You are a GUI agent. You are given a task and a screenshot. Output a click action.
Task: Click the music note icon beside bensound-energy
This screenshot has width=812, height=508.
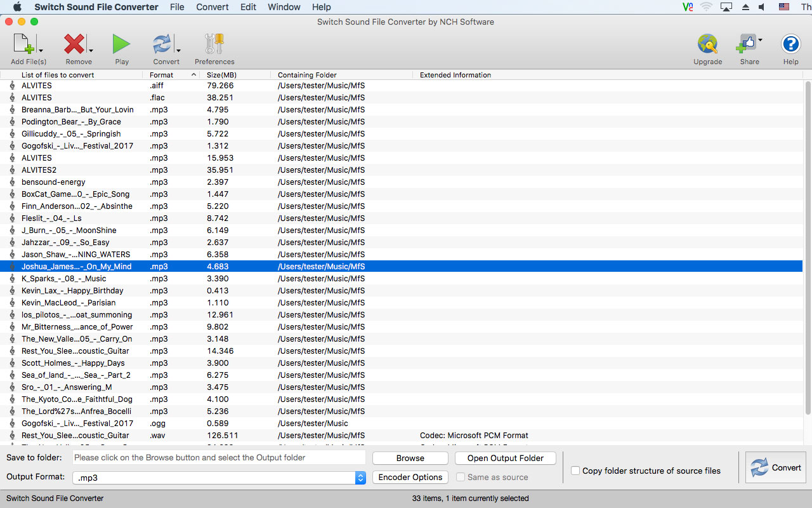[x=12, y=182]
